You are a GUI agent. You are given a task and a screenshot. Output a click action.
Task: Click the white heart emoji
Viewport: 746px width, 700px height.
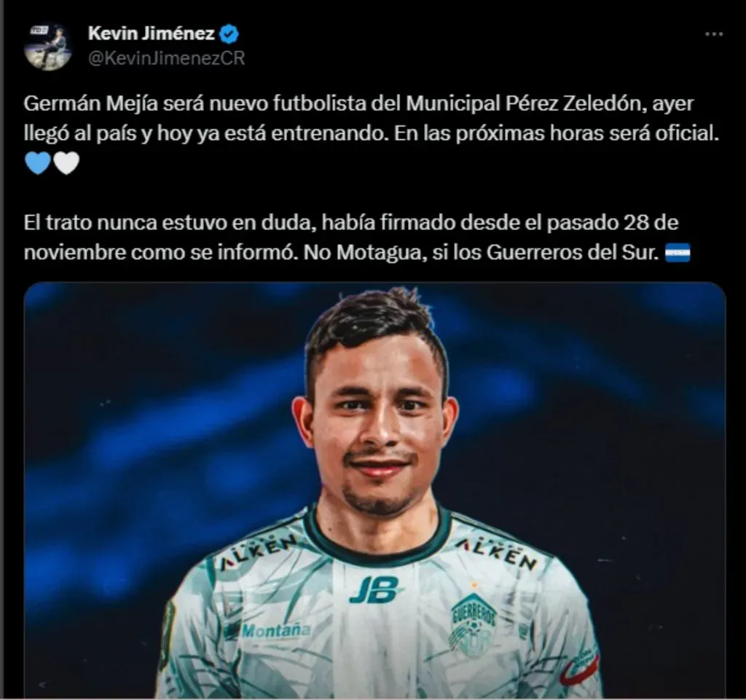click(66, 164)
